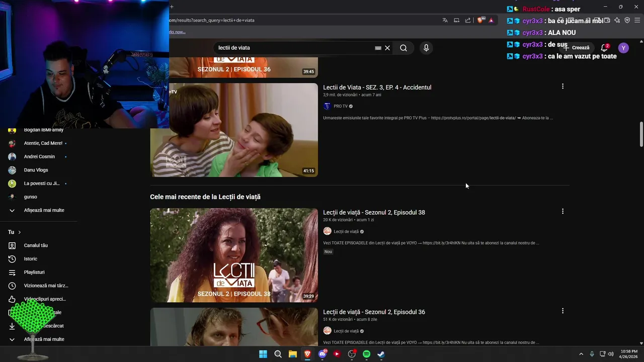This screenshot has height=362, width=644.
Task: Open translate page icon in address bar
Action: 445,20
